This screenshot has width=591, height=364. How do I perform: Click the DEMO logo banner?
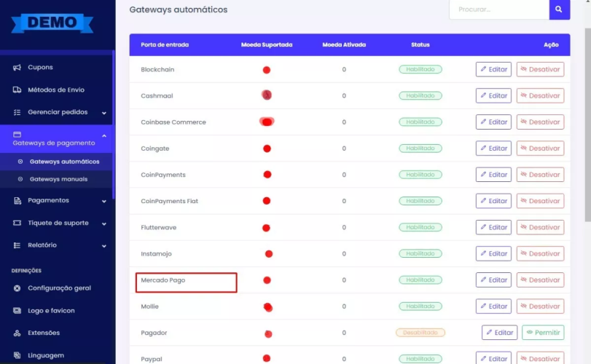click(x=52, y=23)
